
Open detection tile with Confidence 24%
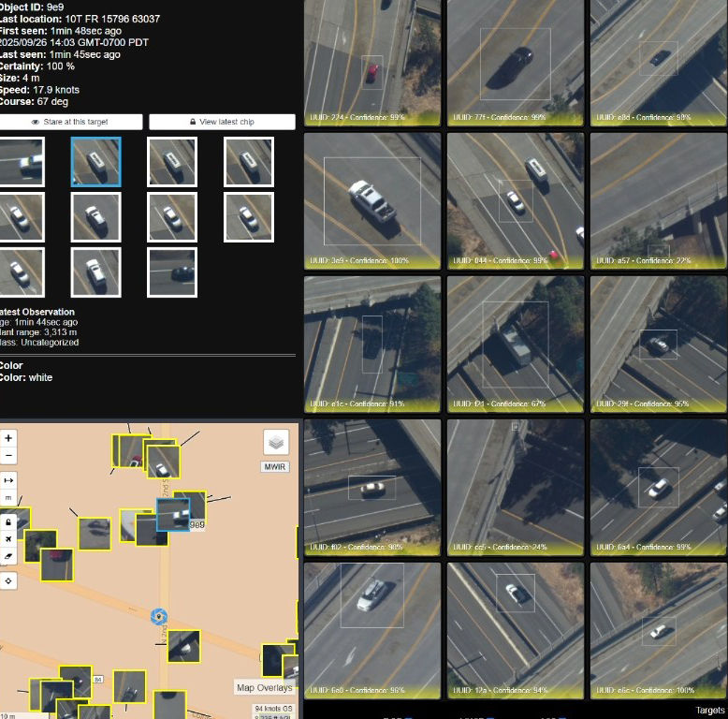tap(516, 487)
